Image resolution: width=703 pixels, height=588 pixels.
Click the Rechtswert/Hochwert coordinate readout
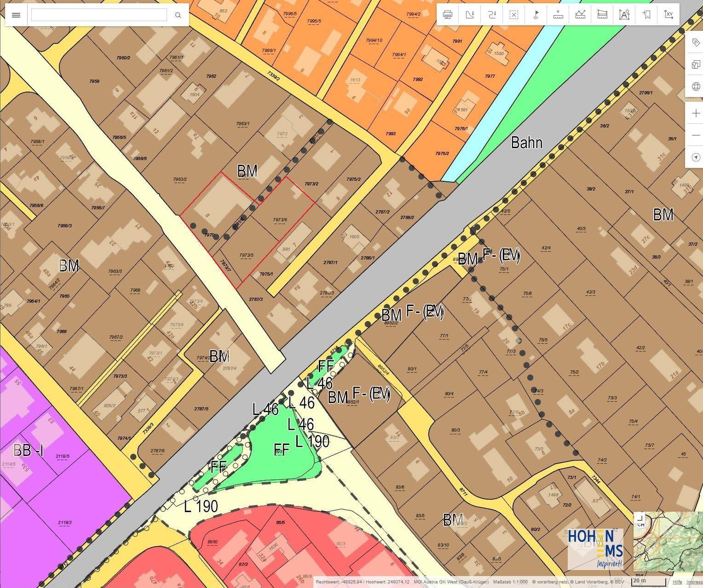(363, 582)
